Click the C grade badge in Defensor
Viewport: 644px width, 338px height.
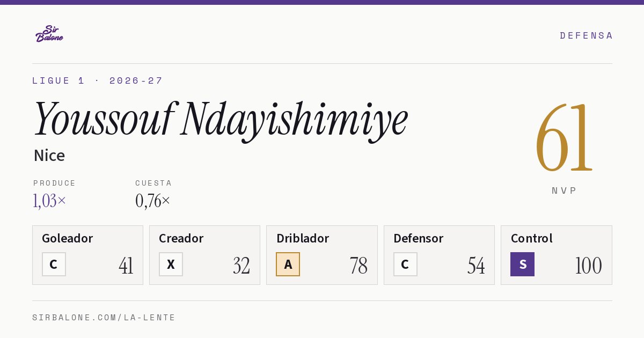coord(405,264)
